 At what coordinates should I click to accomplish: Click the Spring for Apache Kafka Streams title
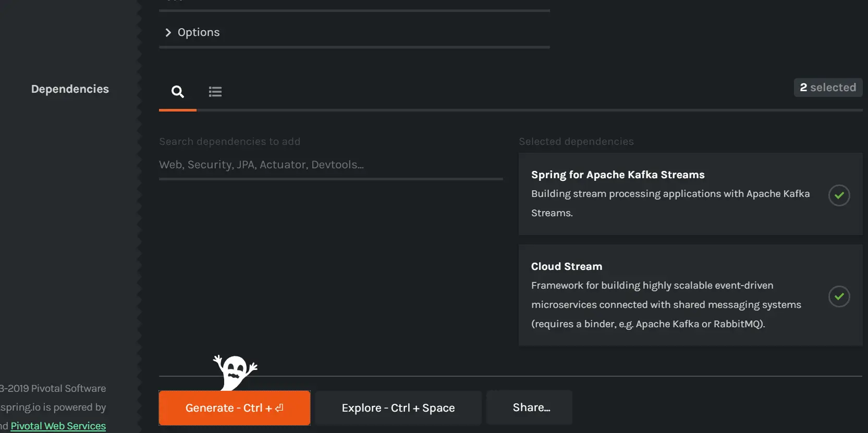[618, 175]
